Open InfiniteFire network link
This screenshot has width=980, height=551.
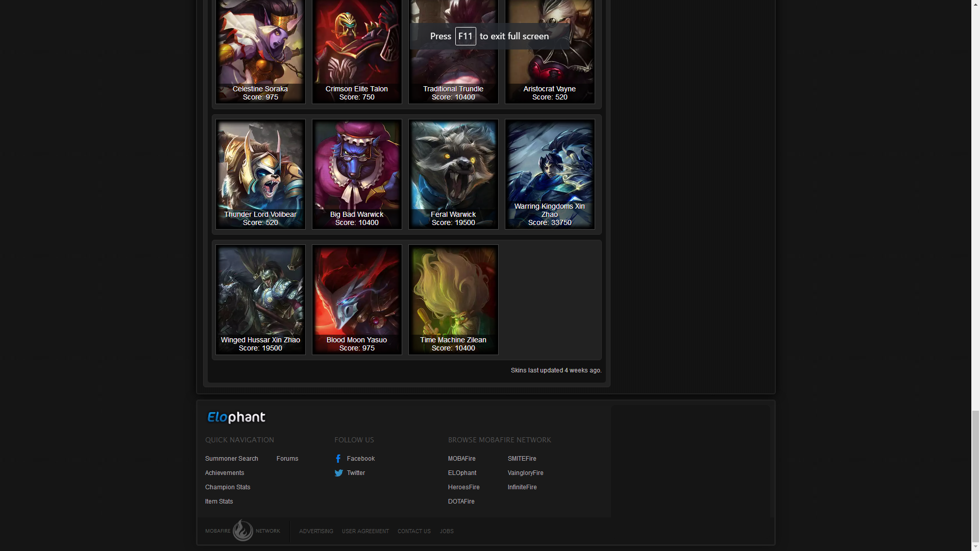(x=522, y=487)
